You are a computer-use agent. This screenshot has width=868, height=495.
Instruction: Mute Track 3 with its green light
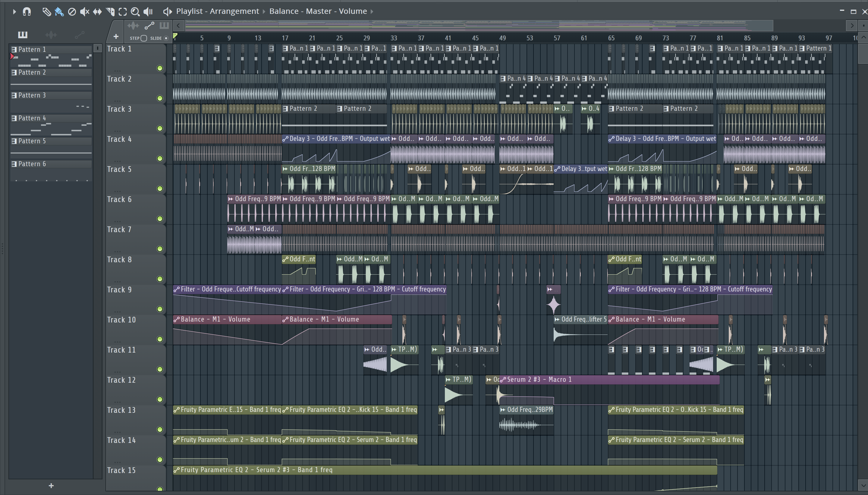[159, 129]
